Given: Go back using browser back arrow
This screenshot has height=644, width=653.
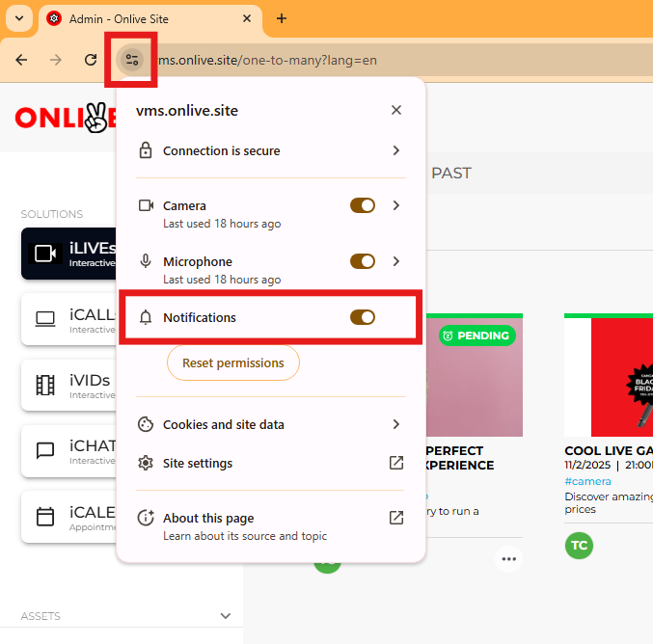Looking at the screenshot, I should (21, 60).
